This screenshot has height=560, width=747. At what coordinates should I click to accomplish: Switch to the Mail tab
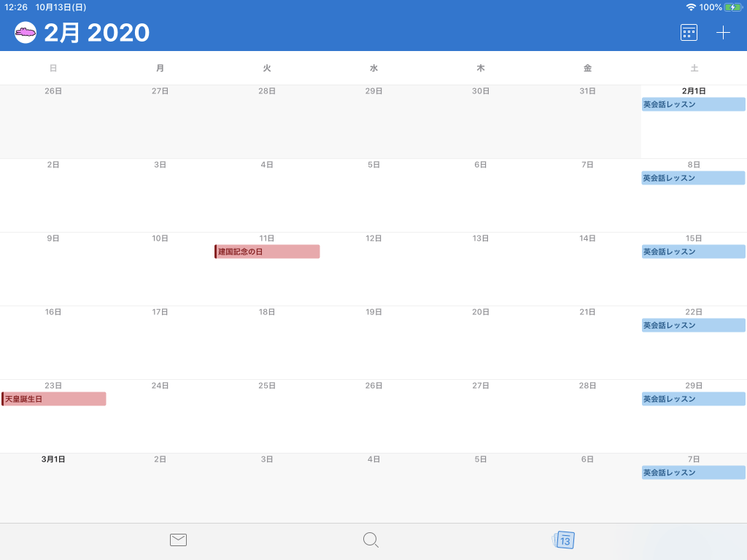178,540
